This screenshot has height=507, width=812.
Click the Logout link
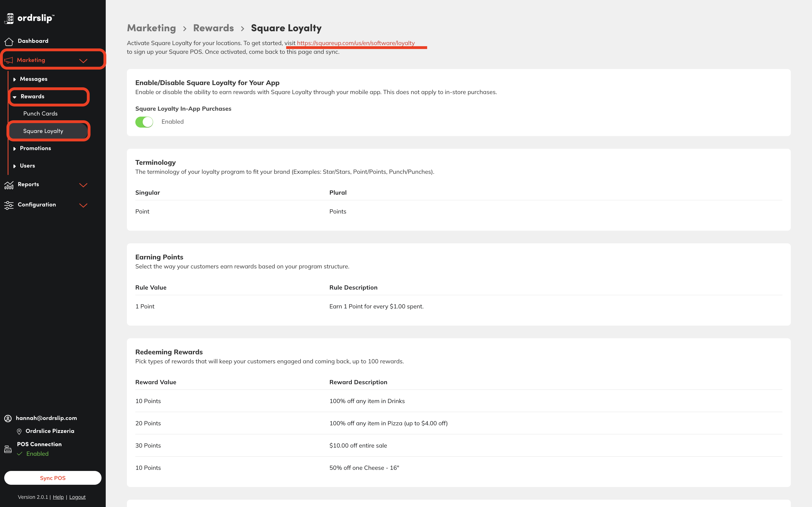[x=77, y=497]
